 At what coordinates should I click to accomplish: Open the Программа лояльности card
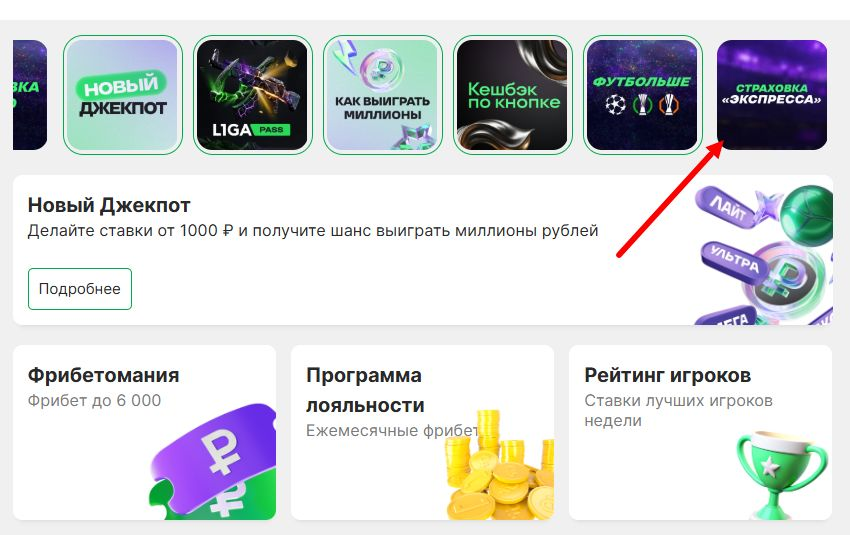click(x=422, y=432)
